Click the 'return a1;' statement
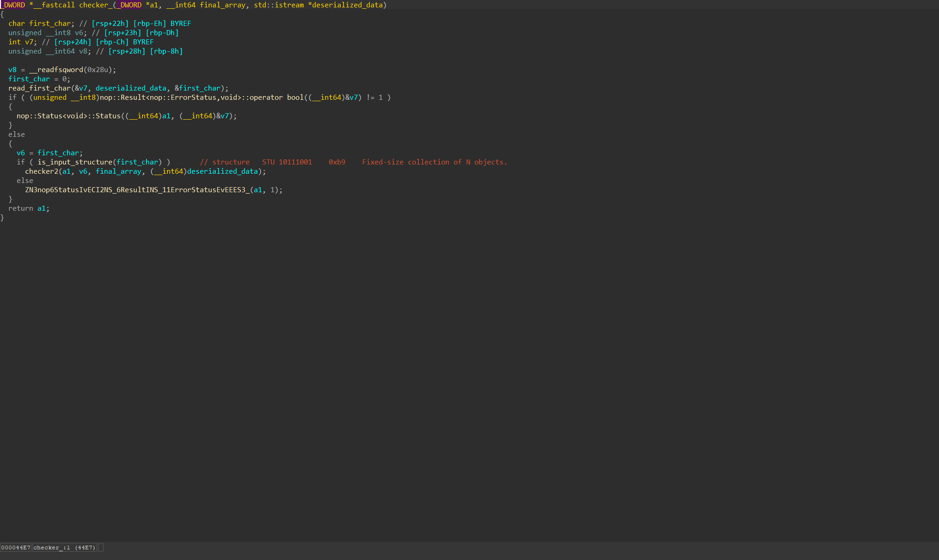 (x=29, y=208)
